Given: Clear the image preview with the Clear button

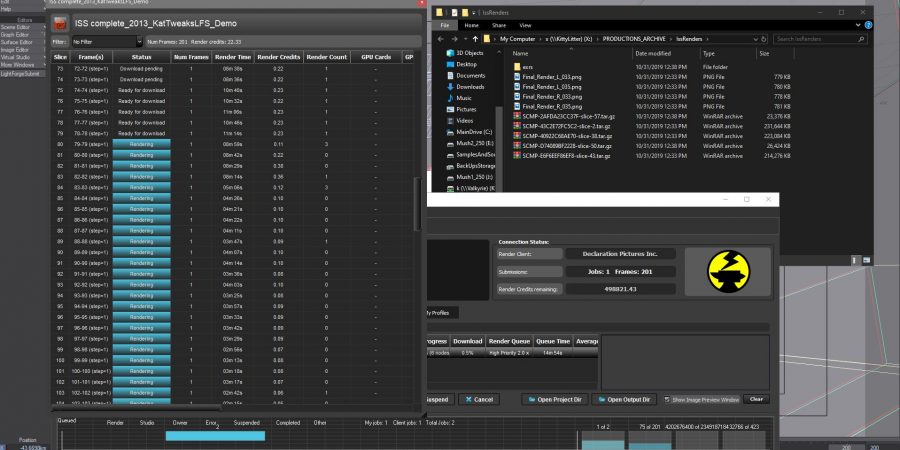Looking at the screenshot, I should (x=757, y=399).
